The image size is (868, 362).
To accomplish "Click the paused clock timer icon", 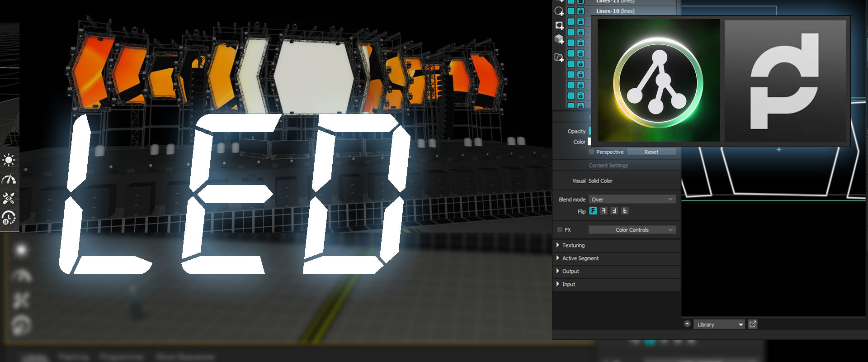I will (9, 218).
